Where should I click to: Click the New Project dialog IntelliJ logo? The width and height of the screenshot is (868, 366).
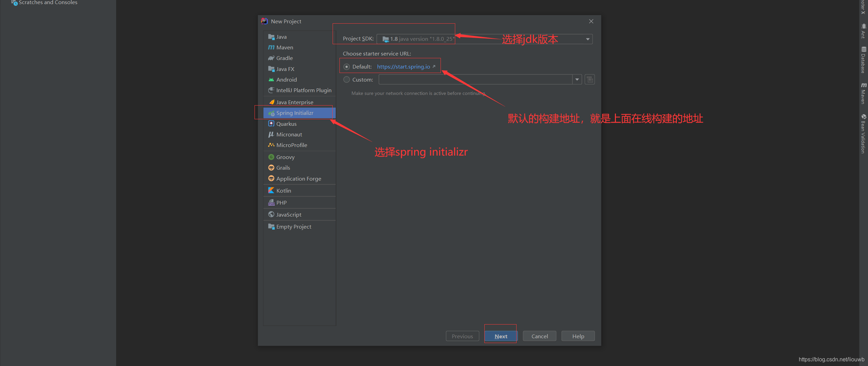(264, 21)
